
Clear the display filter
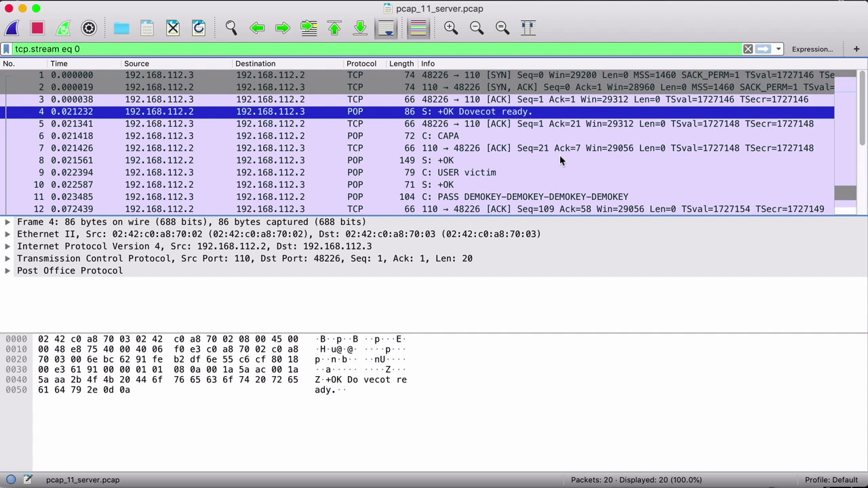tap(747, 49)
